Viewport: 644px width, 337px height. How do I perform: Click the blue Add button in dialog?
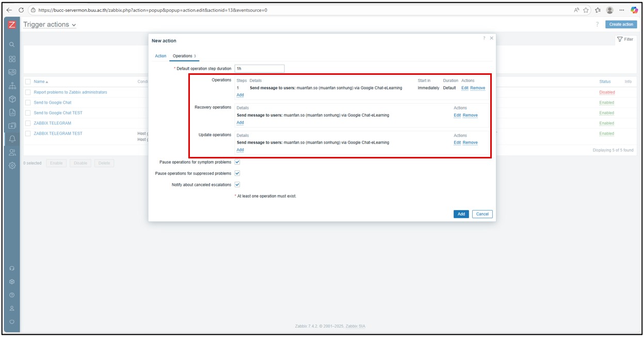coord(461,214)
